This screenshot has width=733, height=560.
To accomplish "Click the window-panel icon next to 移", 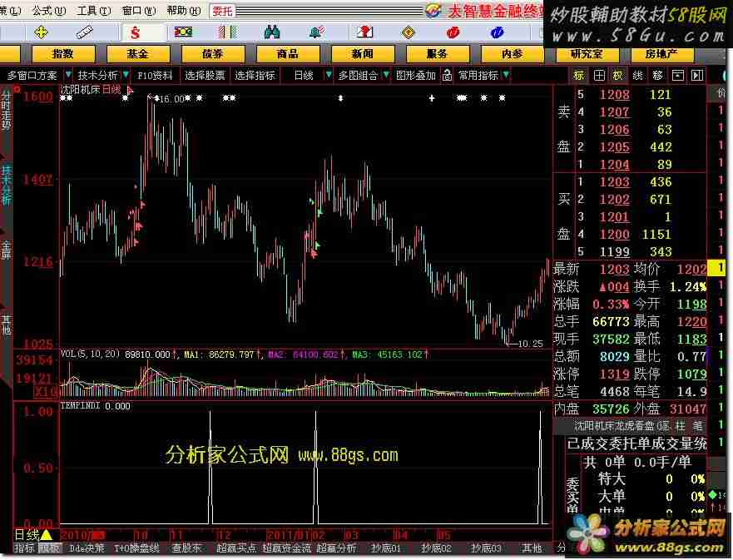I will [x=677, y=75].
